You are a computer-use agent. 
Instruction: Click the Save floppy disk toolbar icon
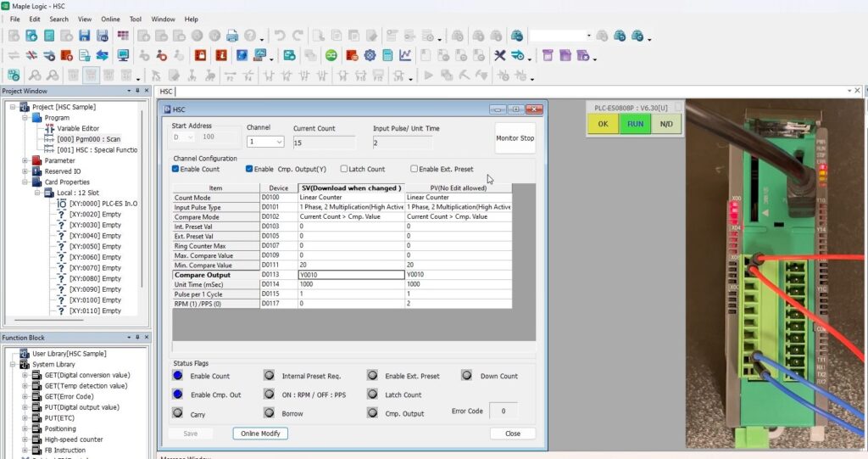coord(84,36)
